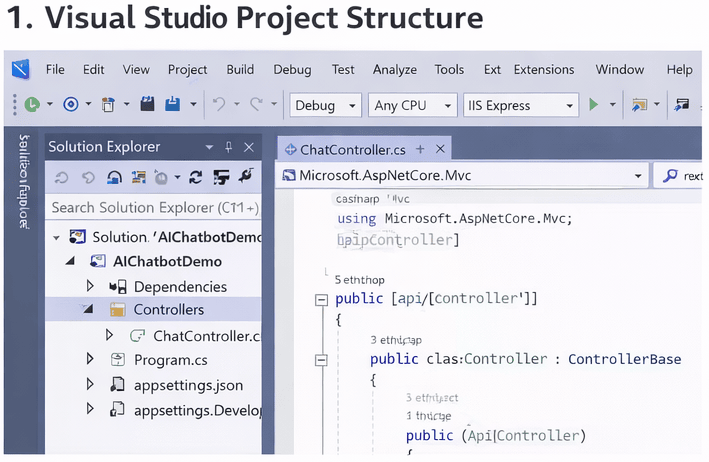The height and width of the screenshot is (462, 709).
Task: Focus the Search Solution Explorer field
Action: (154, 207)
